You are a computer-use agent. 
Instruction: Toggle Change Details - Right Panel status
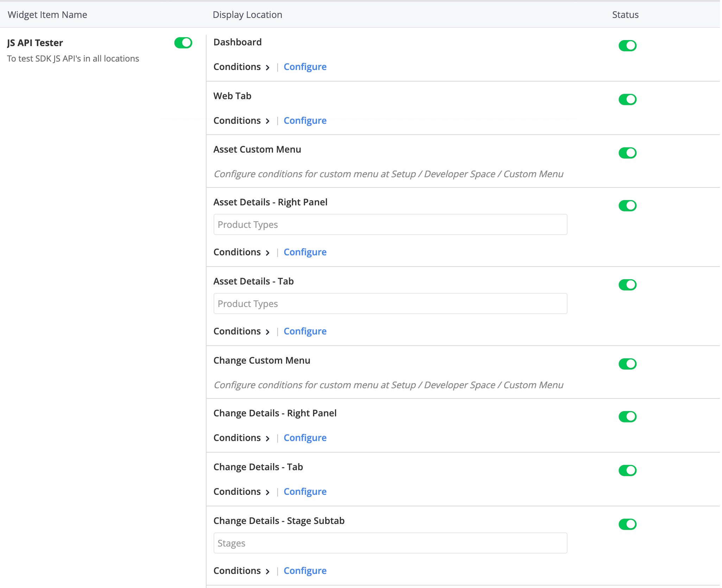[x=627, y=416]
